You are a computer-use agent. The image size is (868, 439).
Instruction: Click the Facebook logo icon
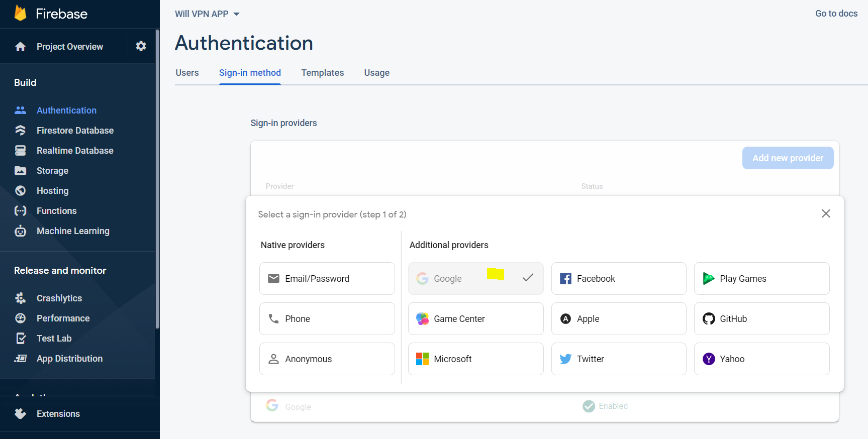pos(565,278)
